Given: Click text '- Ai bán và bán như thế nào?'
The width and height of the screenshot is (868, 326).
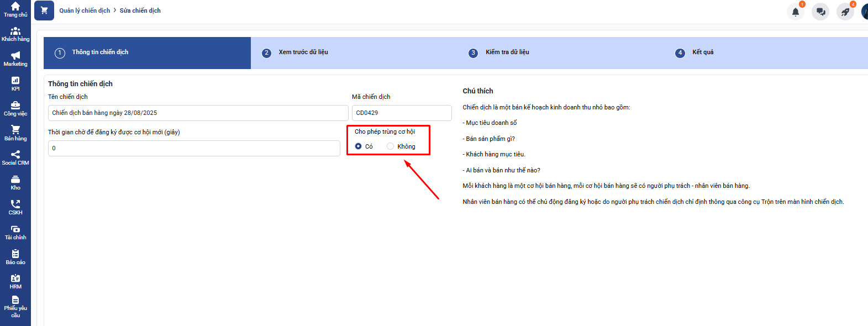Looking at the screenshot, I should (502, 170).
